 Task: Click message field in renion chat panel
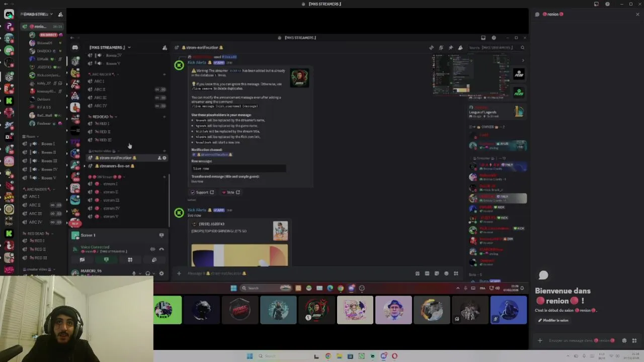click(x=581, y=340)
